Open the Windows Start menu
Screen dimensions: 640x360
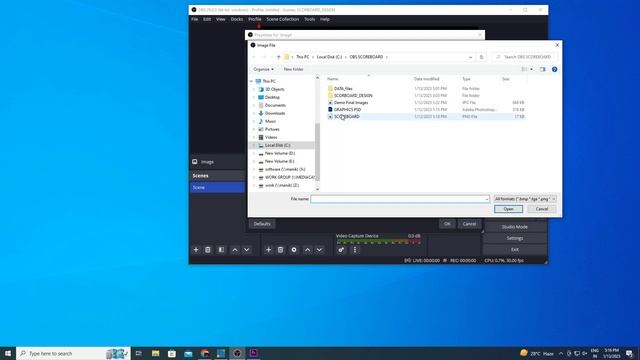click(x=8, y=353)
